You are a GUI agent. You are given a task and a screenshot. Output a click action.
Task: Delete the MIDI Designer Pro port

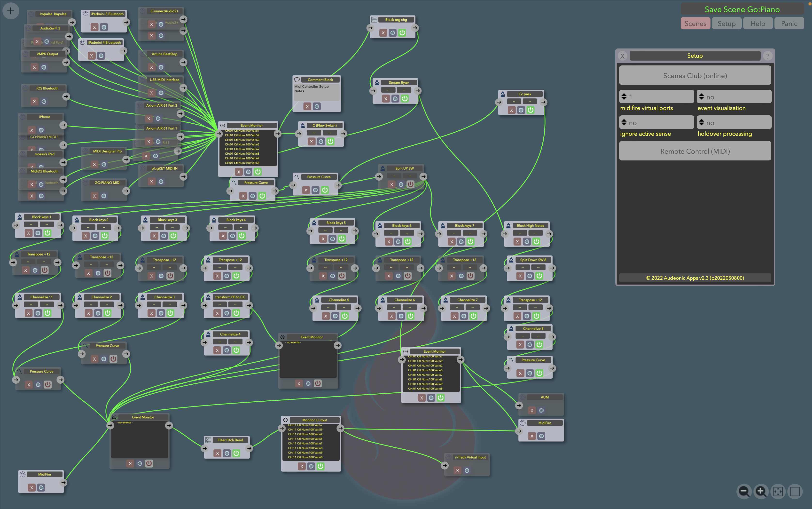(94, 165)
